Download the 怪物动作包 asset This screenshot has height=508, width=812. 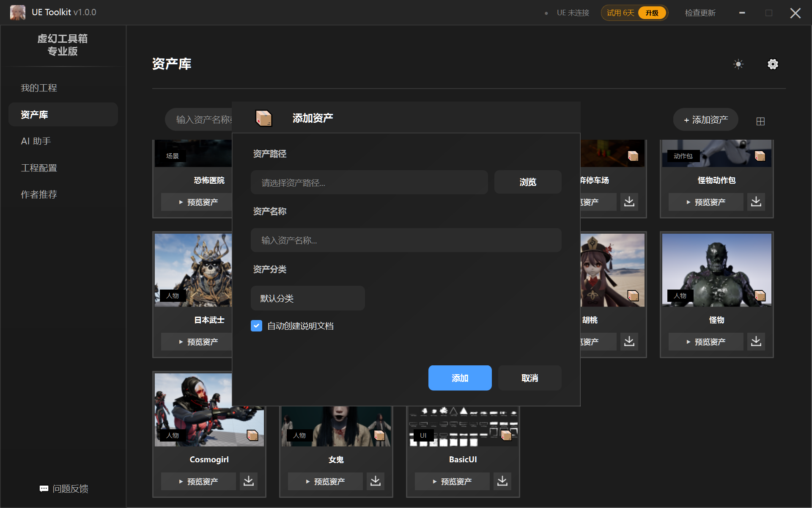[x=756, y=202]
